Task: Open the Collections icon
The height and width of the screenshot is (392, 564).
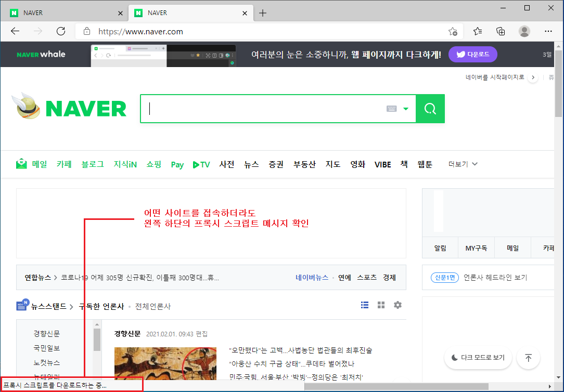Action: [501, 31]
